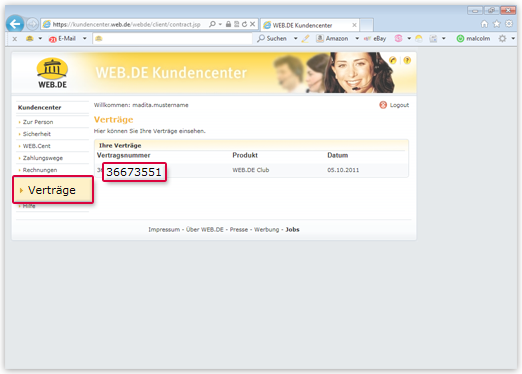This screenshot has width=522, height=374.
Task: Open Zahlungswege in sidebar
Action: point(43,158)
